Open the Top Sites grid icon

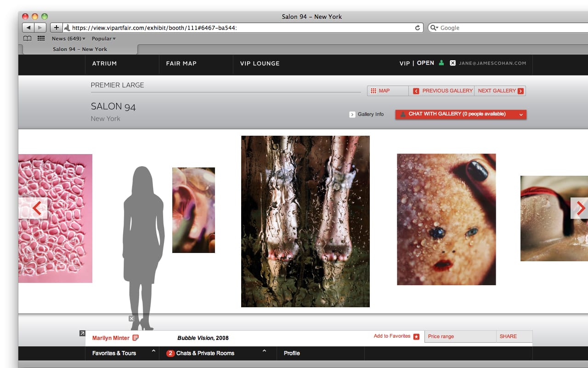pos(41,39)
